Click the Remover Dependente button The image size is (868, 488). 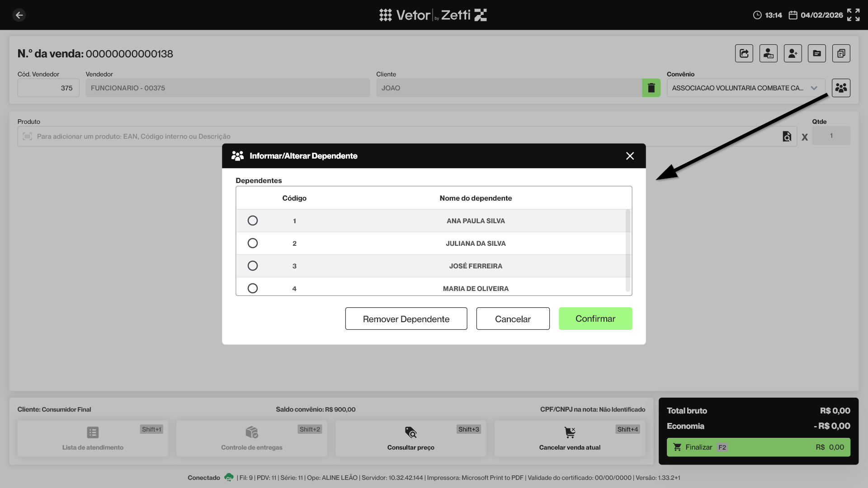(406, 319)
